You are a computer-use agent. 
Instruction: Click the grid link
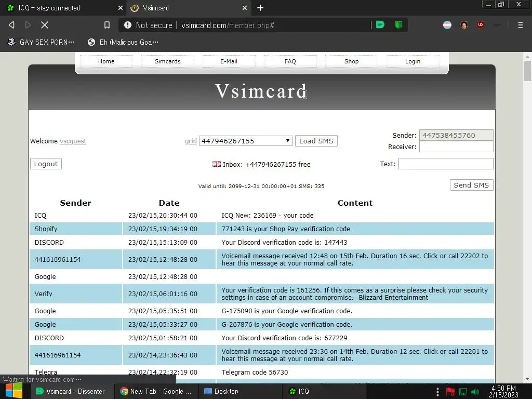pos(191,141)
